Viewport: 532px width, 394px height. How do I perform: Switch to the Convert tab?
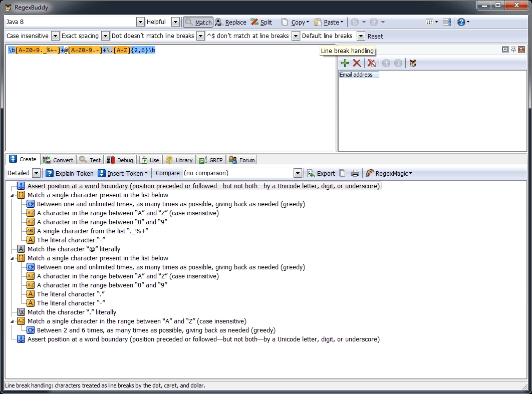(58, 160)
